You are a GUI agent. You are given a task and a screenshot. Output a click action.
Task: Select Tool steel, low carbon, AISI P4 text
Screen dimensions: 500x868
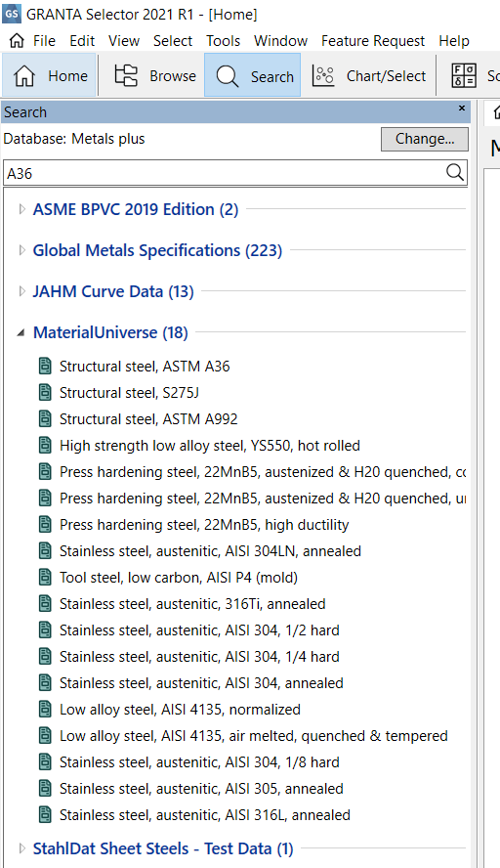179,578
